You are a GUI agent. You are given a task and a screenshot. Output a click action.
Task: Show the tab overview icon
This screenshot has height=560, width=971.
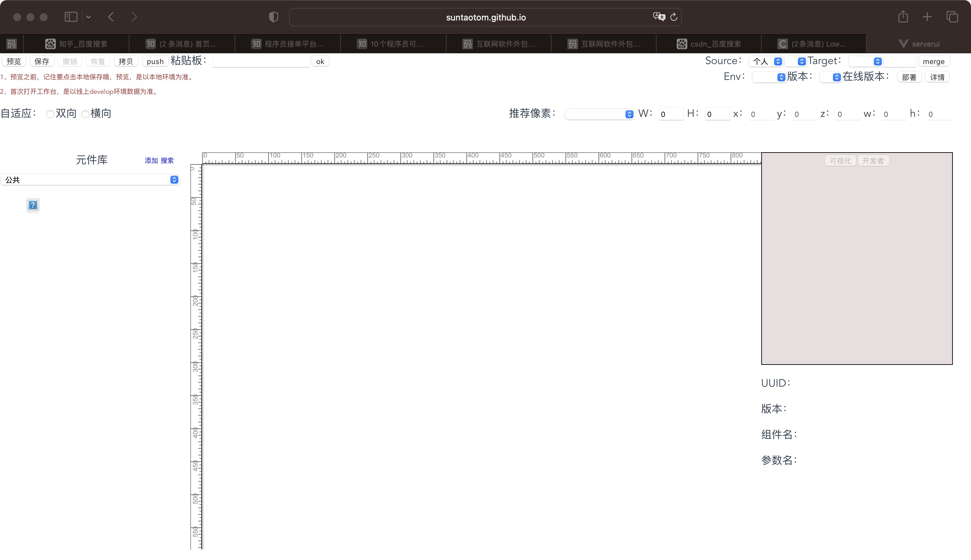tap(952, 17)
